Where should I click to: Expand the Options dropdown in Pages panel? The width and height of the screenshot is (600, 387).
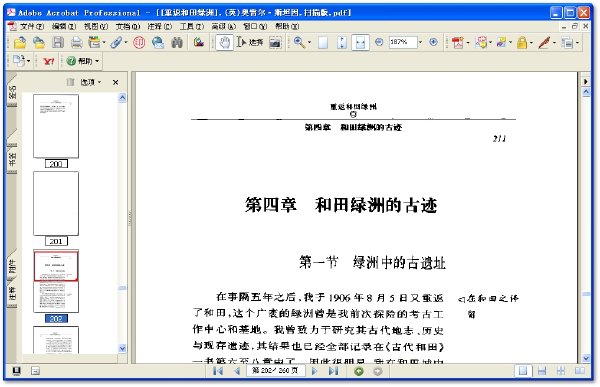(x=91, y=82)
